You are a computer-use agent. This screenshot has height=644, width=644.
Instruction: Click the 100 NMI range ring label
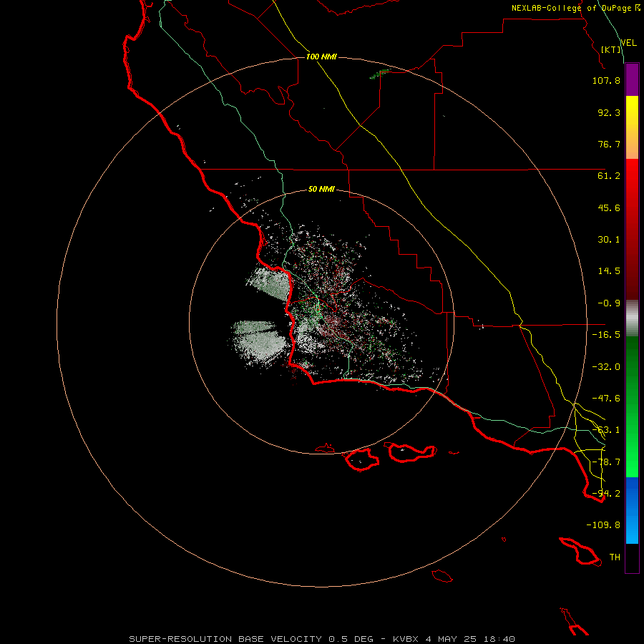point(321,57)
